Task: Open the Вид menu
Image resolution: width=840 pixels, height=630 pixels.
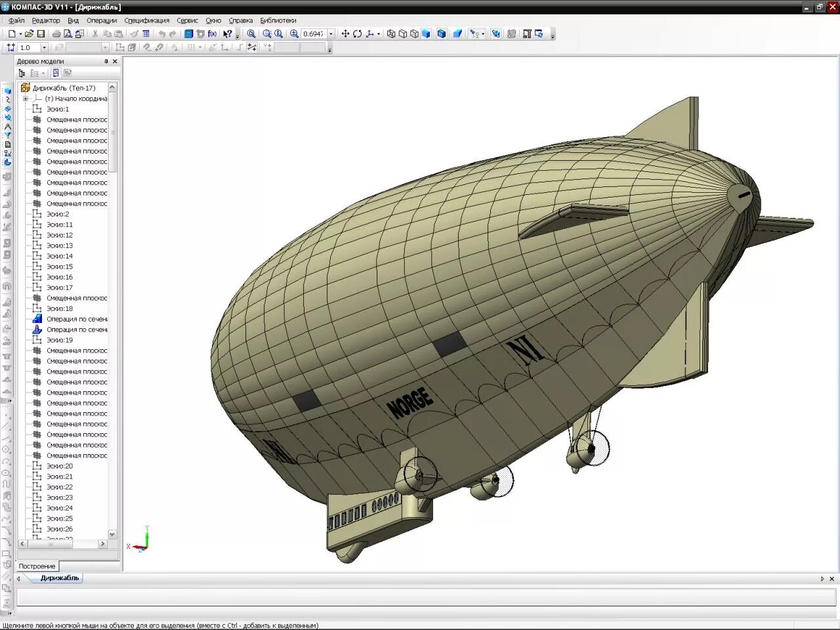Action: click(73, 20)
